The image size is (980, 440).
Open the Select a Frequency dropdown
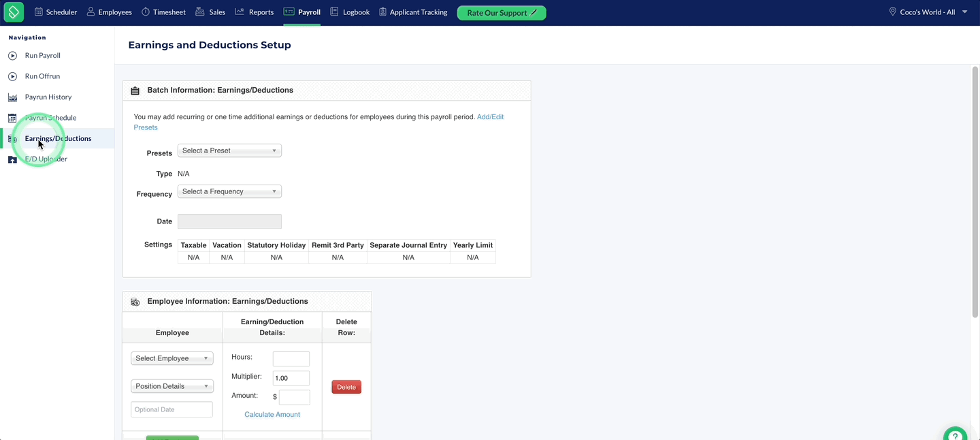click(x=229, y=191)
